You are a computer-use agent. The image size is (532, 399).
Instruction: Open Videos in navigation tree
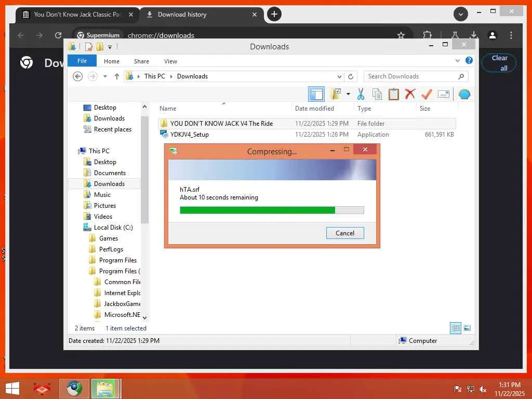coord(103,217)
